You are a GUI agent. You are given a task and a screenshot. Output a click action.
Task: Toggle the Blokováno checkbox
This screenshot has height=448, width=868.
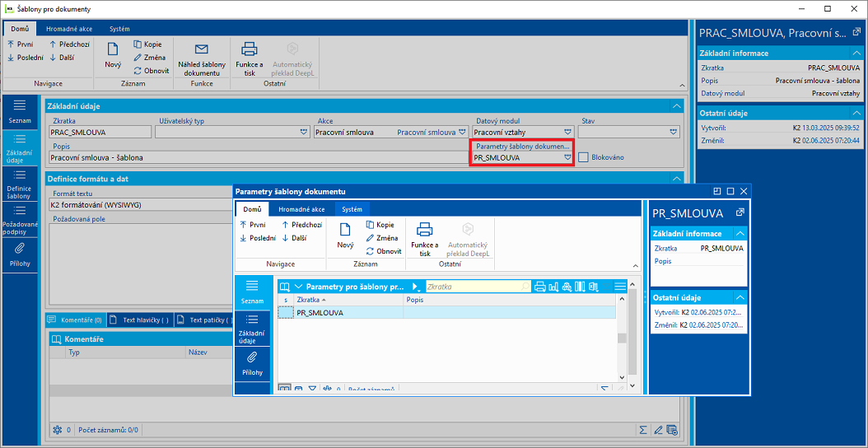[x=583, y=157]
